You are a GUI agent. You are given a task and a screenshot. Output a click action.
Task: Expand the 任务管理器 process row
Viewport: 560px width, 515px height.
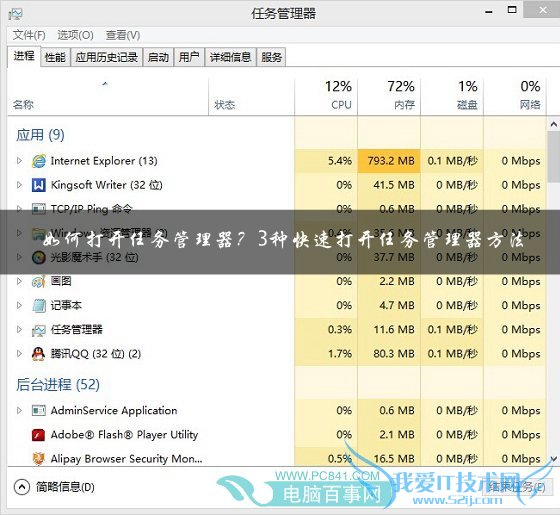tap(19, 330)
